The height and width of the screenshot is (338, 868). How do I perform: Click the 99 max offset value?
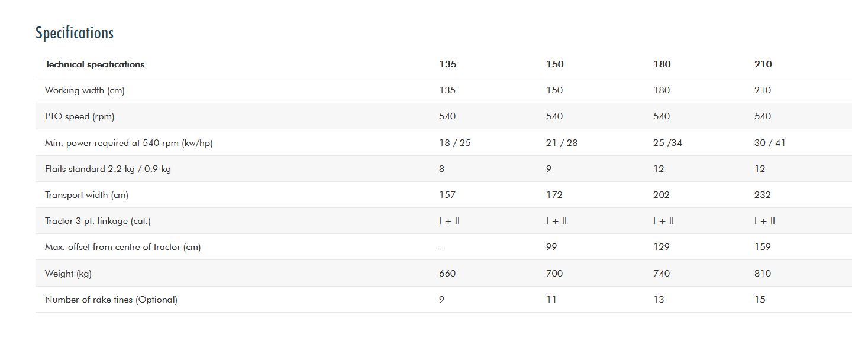[551, 247]
